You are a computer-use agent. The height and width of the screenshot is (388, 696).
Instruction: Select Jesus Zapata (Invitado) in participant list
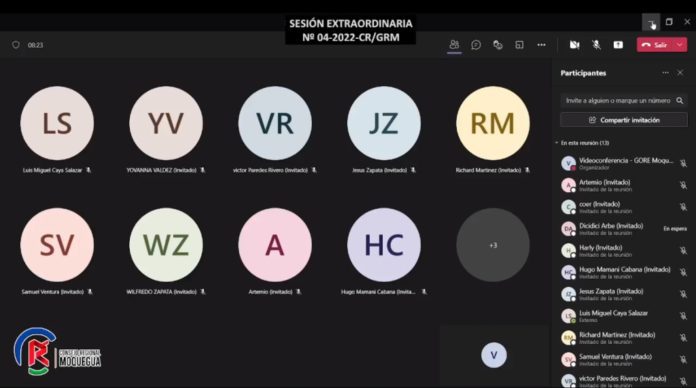click(623, 294)
